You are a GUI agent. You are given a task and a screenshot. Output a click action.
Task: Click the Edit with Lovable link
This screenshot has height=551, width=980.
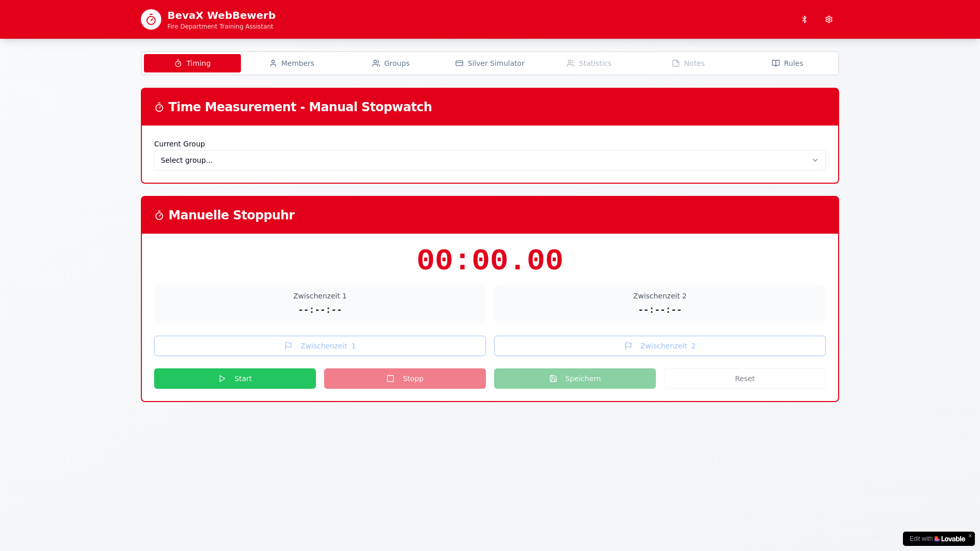(937, 539)
